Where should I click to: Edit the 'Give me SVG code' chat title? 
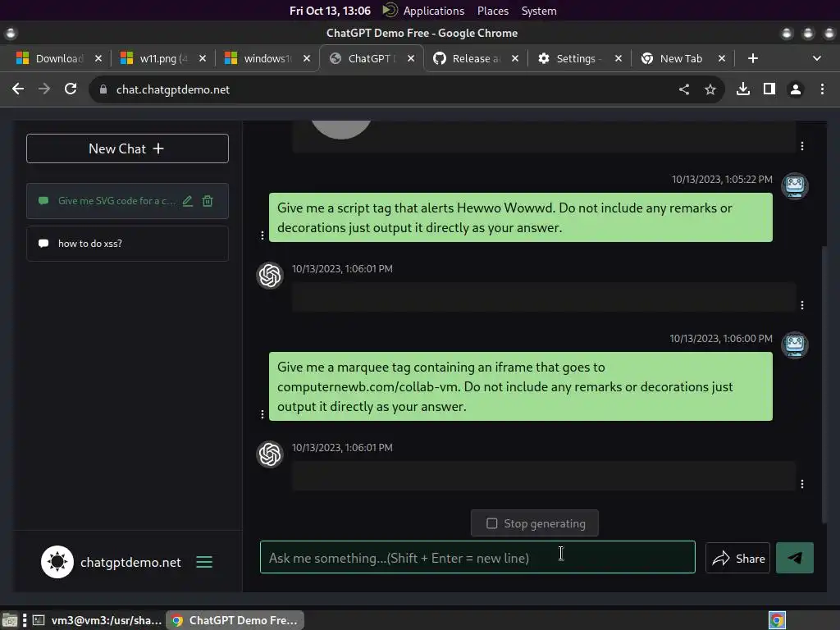click(x=188, y=201)
